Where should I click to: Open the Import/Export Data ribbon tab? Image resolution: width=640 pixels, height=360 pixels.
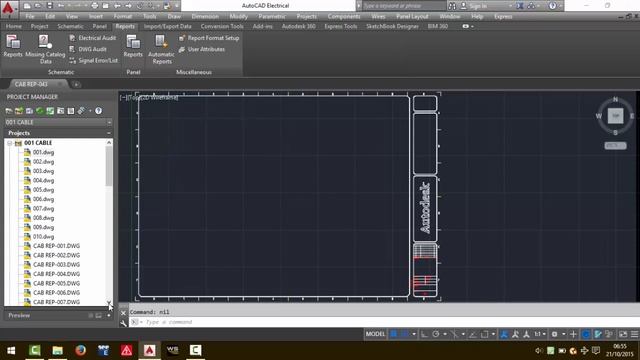click(x=167, y=26)
